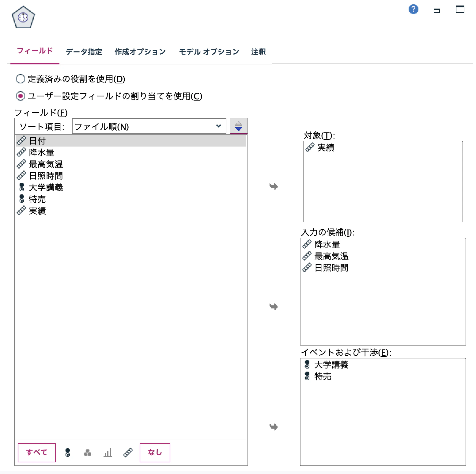Screen dimensions: 476x474
Task: Select 降水量 in the field list
Action: coord(131,152)
